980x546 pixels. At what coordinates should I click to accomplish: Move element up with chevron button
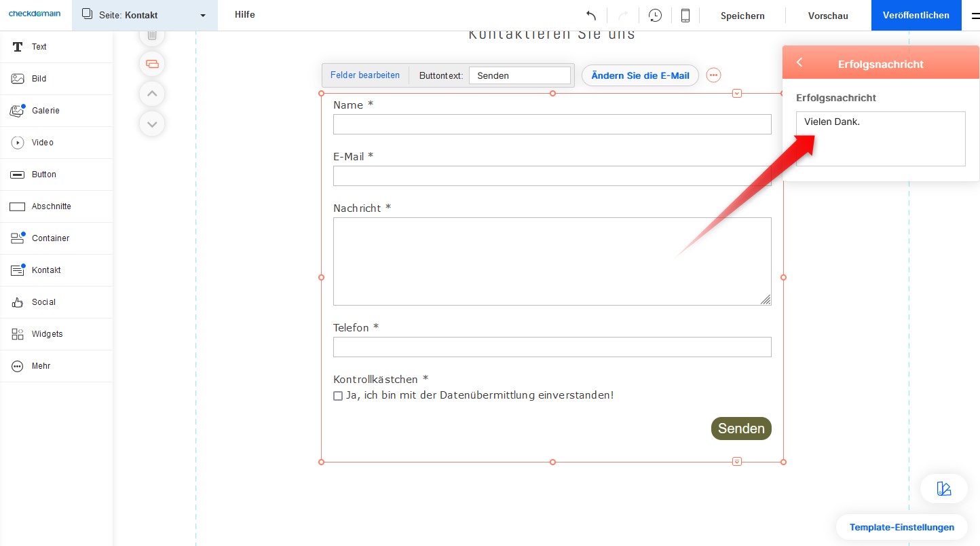coord(152,94)
